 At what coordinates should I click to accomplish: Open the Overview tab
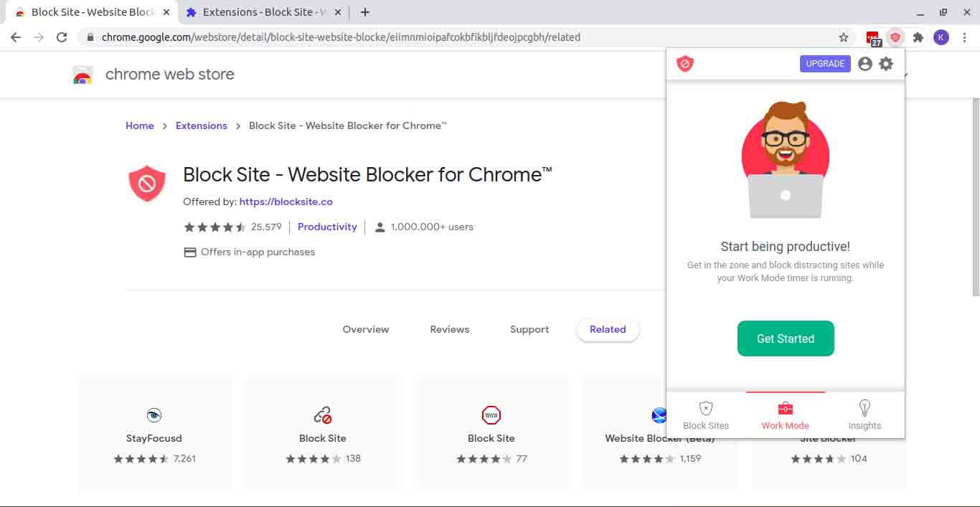click(366, 330)
